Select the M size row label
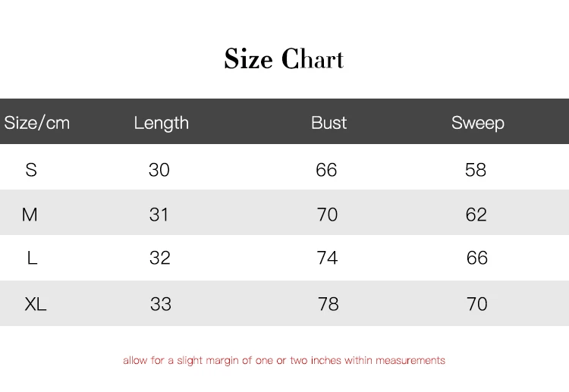Image resolution: width=569 pixels, height=392 pixels. click(x=30, y=215)
